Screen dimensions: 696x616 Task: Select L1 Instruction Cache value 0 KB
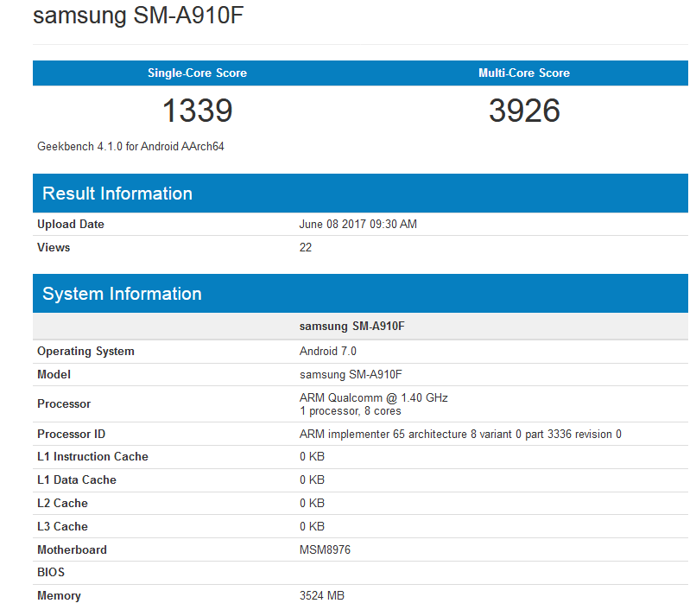coord(312,456)
